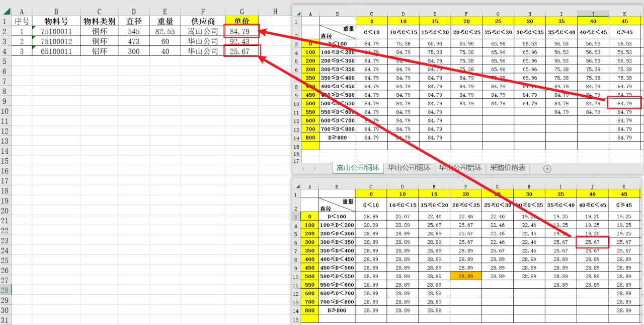
Task: Click the add new sheet plus icon
Action: (547, 169)
